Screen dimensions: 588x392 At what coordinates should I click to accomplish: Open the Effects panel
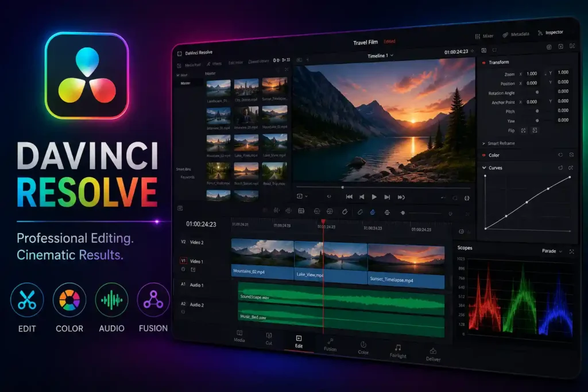214,64
